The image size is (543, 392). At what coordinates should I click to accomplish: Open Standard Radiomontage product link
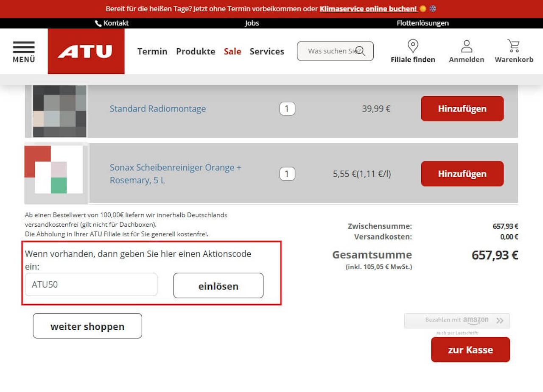point(158,108)
